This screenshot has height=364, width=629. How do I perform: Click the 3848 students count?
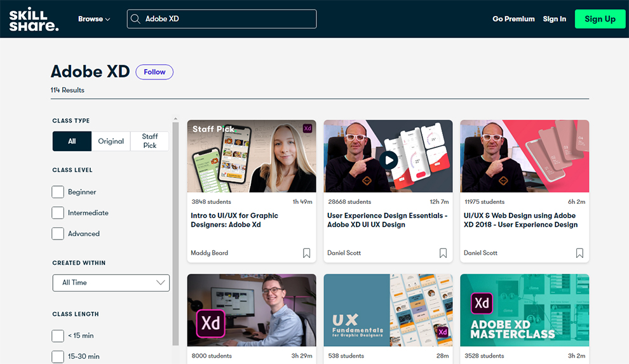point(211,201)
